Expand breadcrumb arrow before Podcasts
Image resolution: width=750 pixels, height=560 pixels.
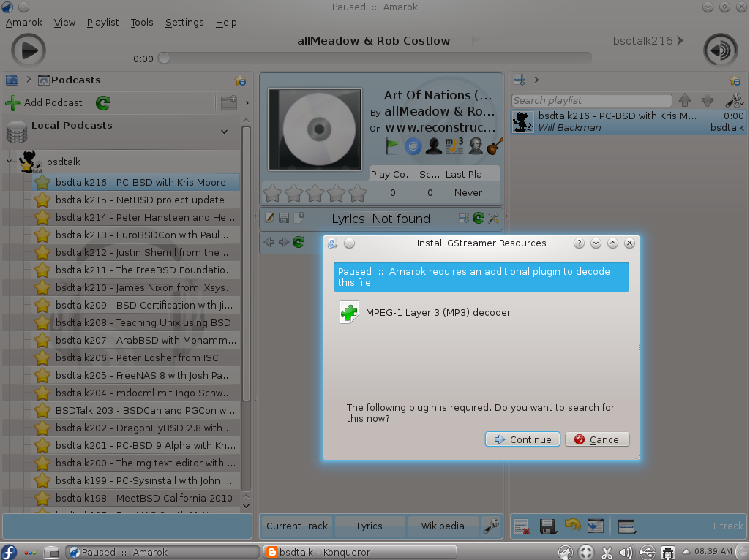tap(29, 80)
